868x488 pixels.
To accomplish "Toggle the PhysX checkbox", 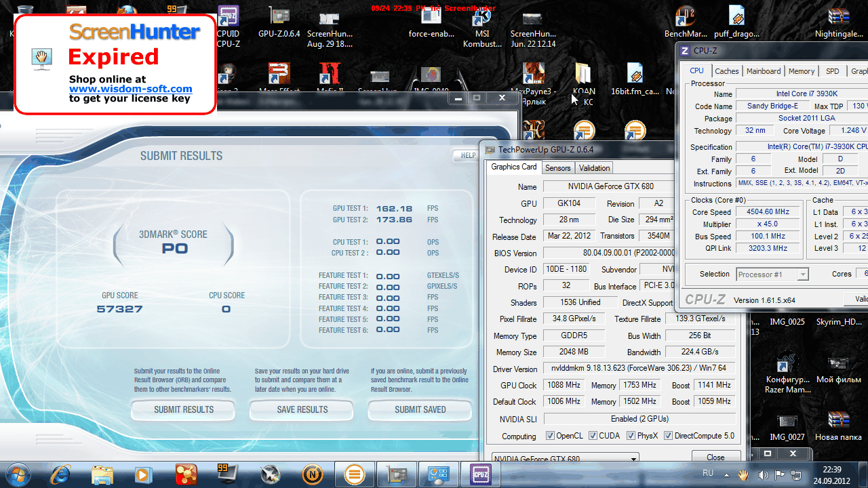I will click(631, 436).
